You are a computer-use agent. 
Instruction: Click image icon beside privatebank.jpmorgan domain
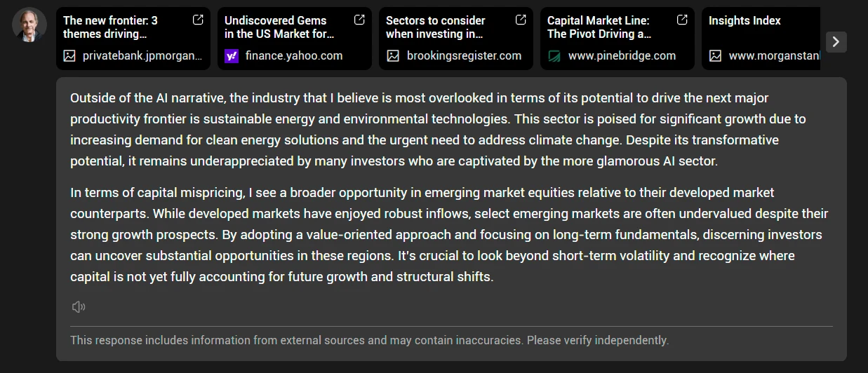click(69, 56)
